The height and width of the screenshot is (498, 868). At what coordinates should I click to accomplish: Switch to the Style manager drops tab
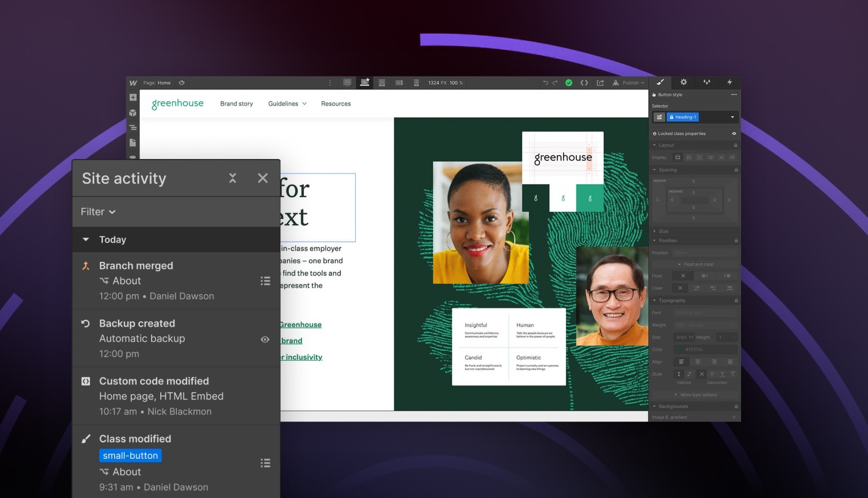tap(707, 82)
